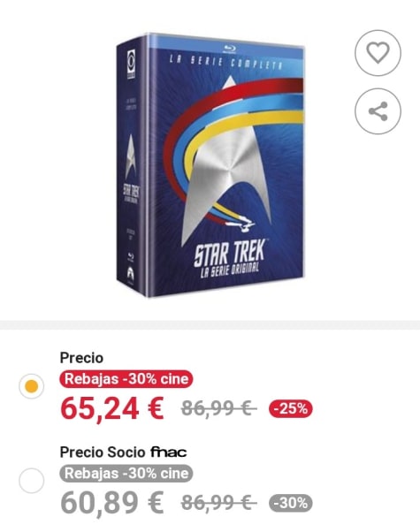This screenshot has height=532, width=420.
Task: Click the fnac logo in Precio Socio
Action: [x=168, y=452]
